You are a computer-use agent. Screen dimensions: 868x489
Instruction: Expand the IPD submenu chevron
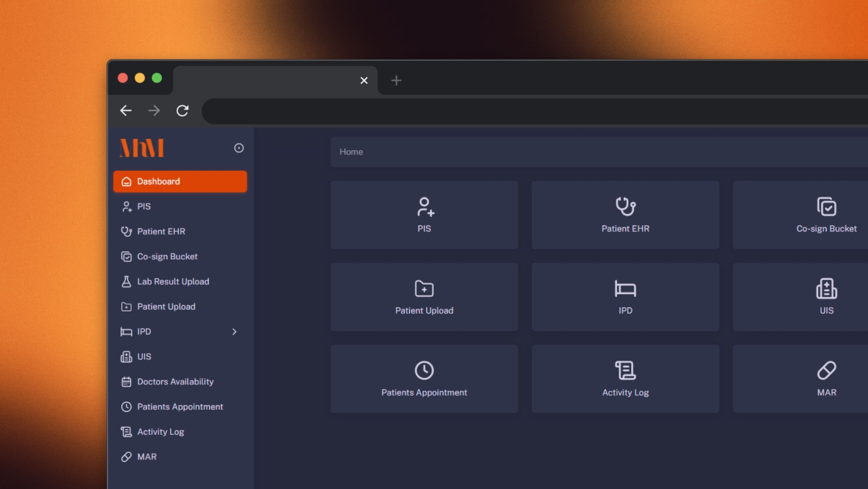[x=234, y=332]
